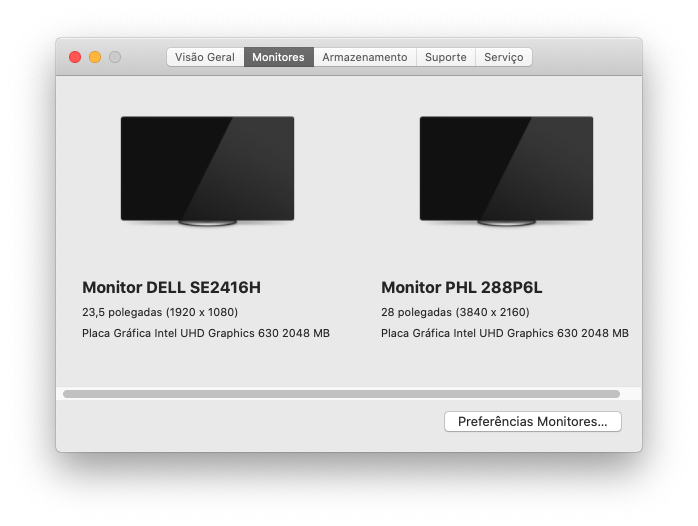Minimize the window with the yellow button

click(95, 57)
